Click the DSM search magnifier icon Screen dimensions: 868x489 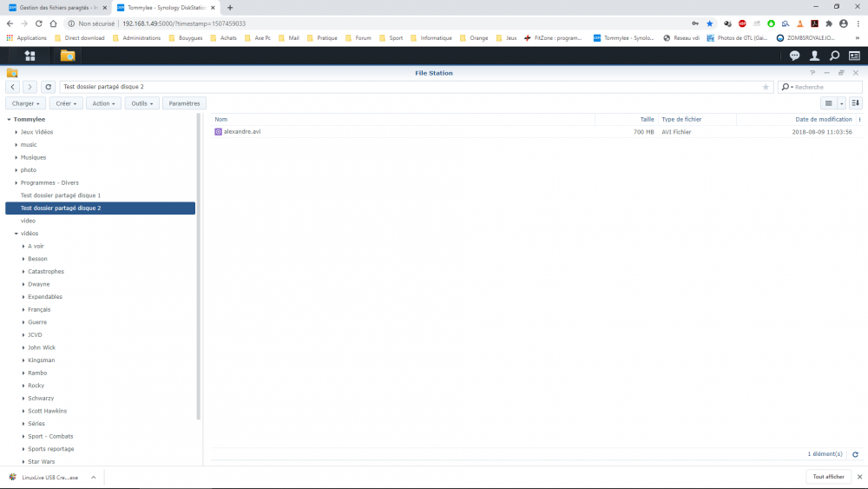click(x=834, y=56)
